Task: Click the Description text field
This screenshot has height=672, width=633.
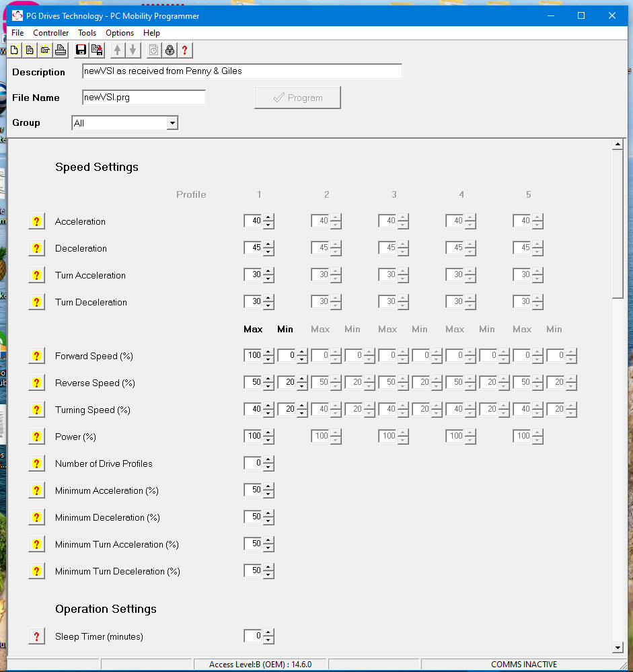Action: (241, 71)
